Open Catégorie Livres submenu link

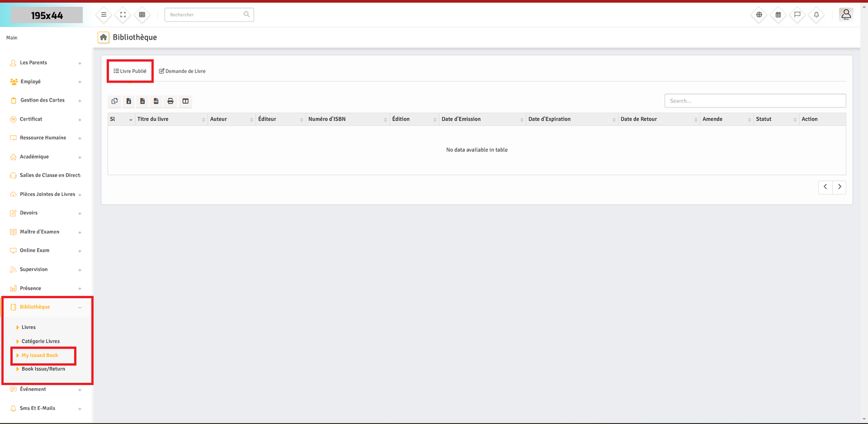(41, 341)
